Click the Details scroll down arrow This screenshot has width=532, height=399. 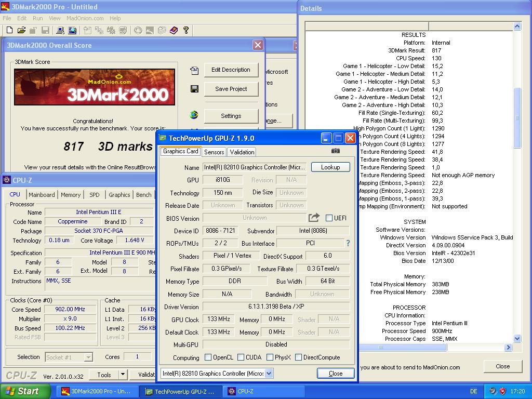(x=517, y=338)
